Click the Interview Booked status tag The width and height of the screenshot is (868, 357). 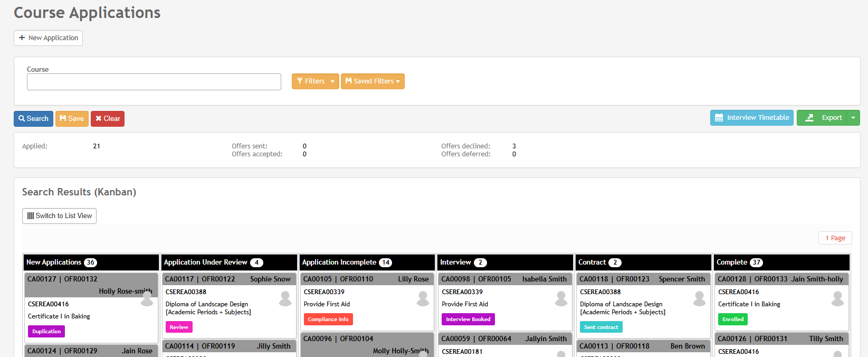pyautogui.click(x=468, y=320)
